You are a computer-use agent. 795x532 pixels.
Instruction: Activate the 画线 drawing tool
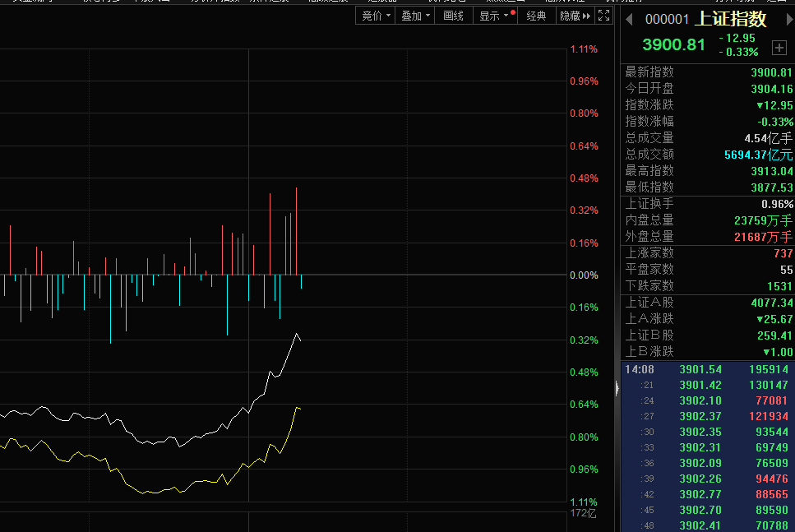[453, 16]
